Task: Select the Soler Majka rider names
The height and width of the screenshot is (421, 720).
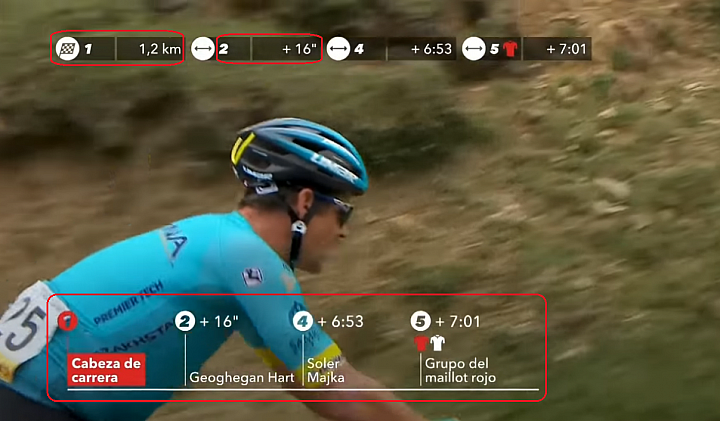Action: point(326,370)
